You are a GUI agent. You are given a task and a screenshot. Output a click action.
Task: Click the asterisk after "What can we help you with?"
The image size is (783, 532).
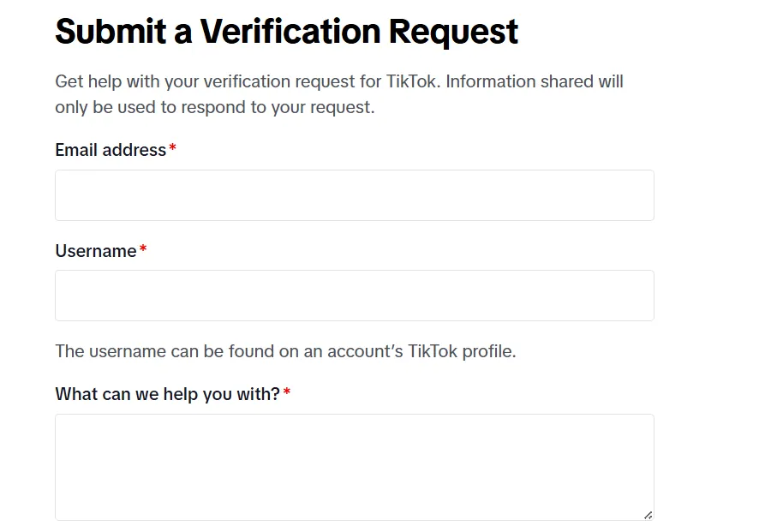[288, 391]
